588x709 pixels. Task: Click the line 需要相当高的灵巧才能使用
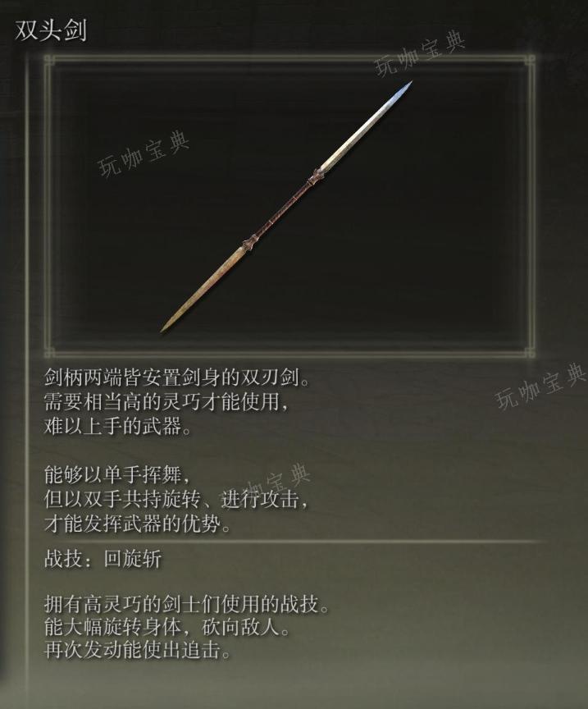[x=166, y=401]
